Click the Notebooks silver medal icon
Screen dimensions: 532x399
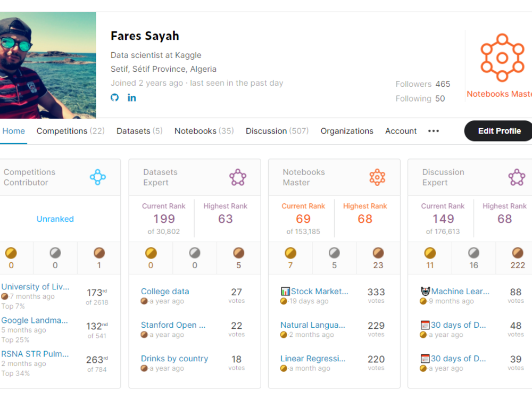(334, 253)
